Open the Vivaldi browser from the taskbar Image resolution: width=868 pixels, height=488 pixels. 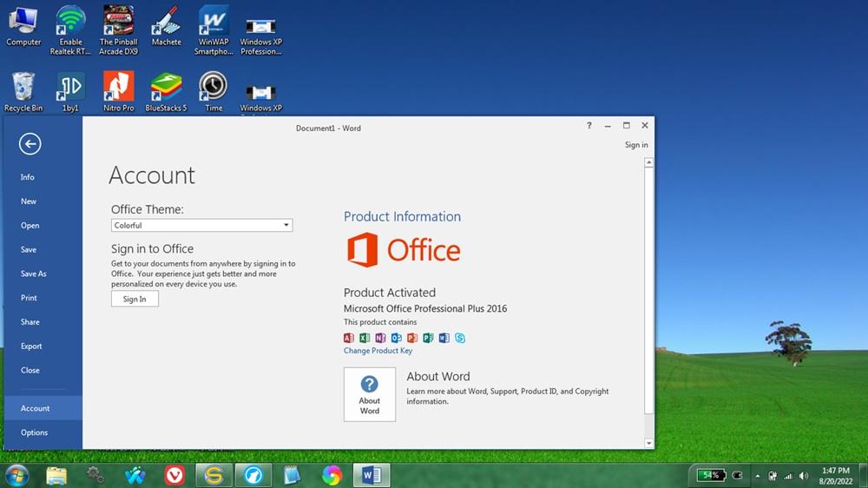pos(174,475)
